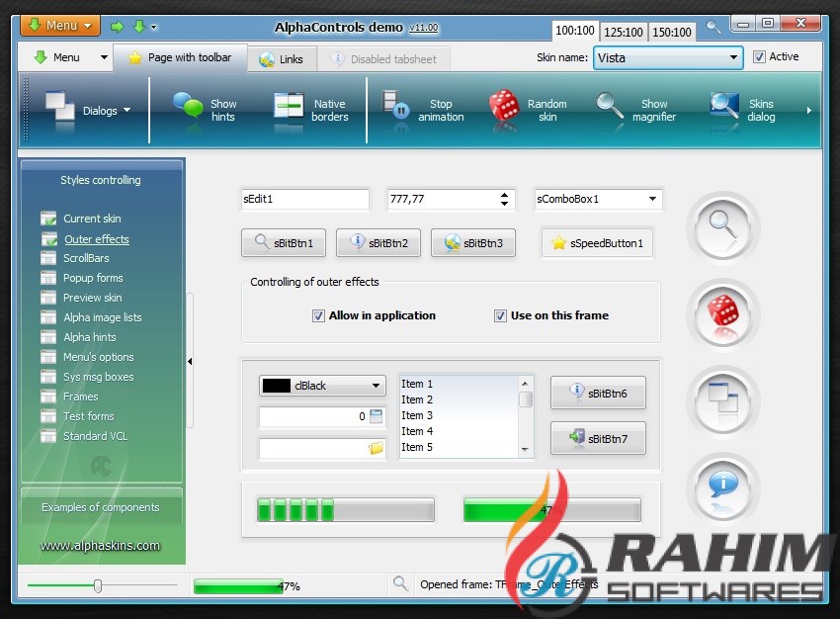This screenshot has width=840, height=619.
Task: Open the sComboBox1 dropdown
Action: [x=652, y=200]
